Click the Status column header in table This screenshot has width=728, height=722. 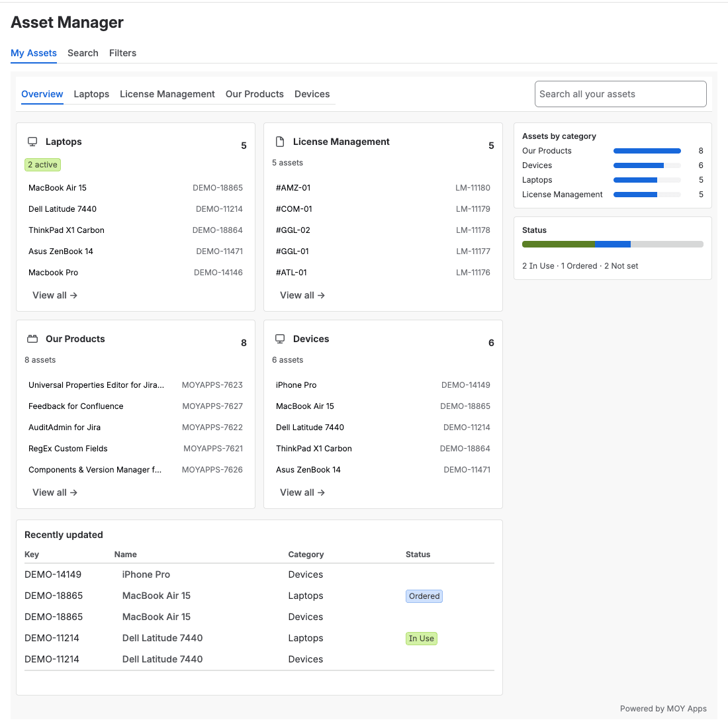coord(418,555)
